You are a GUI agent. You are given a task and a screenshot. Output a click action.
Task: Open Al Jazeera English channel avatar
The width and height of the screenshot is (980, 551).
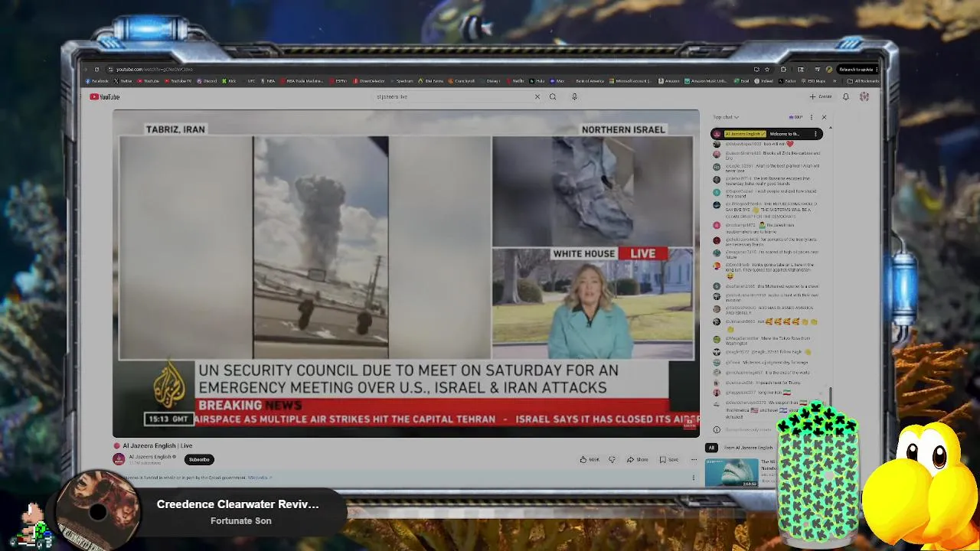[119, 459]
